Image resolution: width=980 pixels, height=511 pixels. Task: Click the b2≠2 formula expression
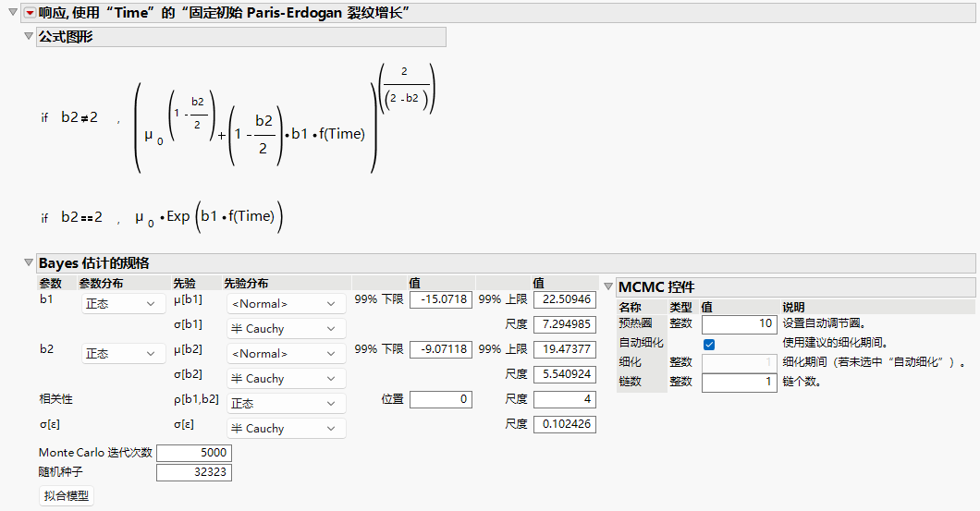80,117
